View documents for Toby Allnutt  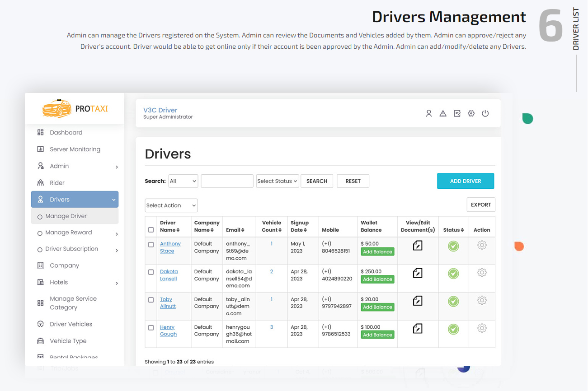[418, 301]
